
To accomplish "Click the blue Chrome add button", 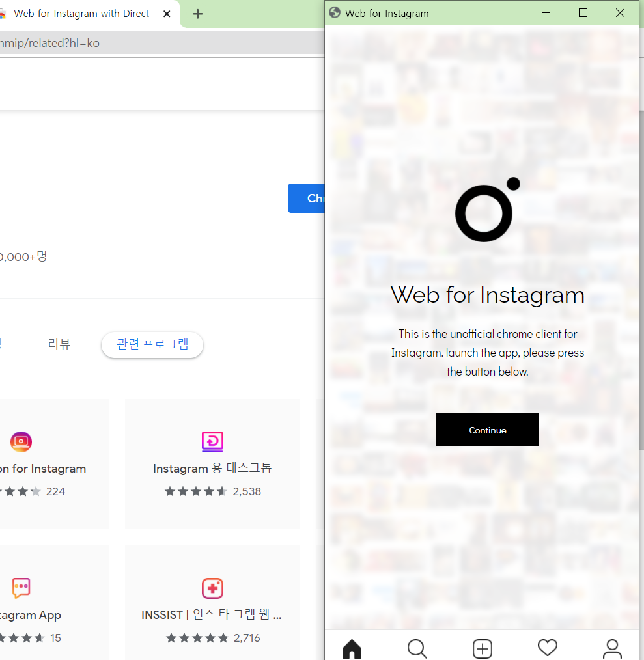I will click(x=306, y=199).
